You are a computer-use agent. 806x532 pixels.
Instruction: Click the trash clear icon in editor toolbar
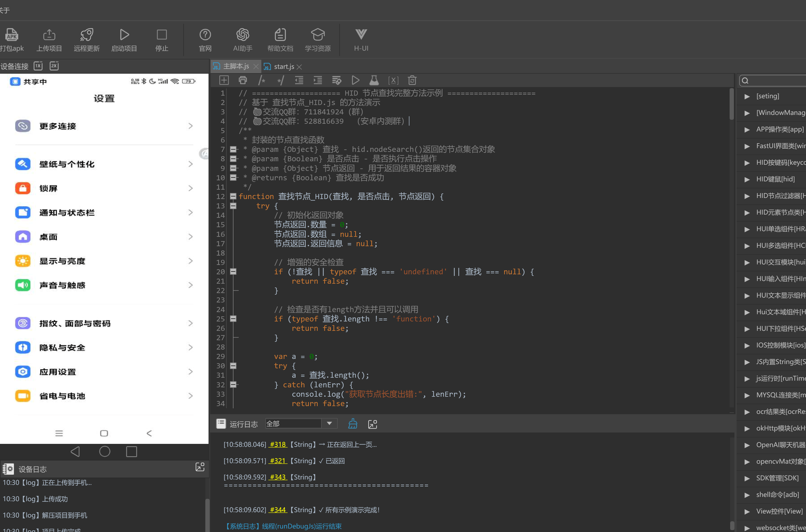click(412, 80)
